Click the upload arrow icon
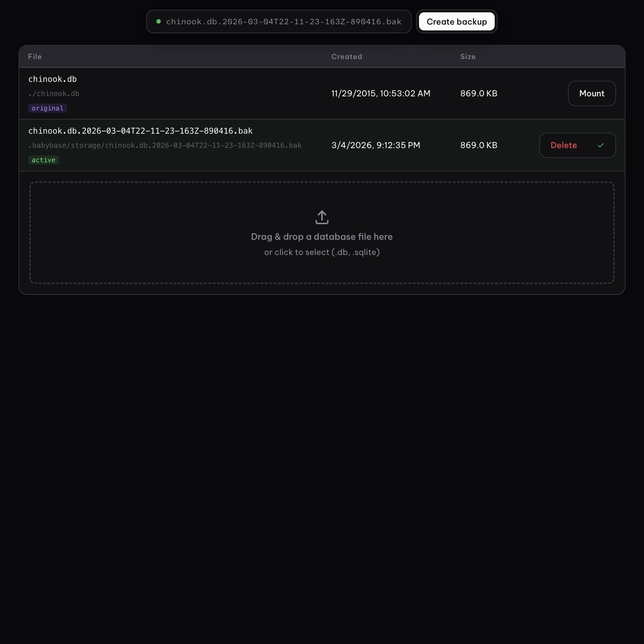This screenshot has width=644, height=644. (322, 217)
